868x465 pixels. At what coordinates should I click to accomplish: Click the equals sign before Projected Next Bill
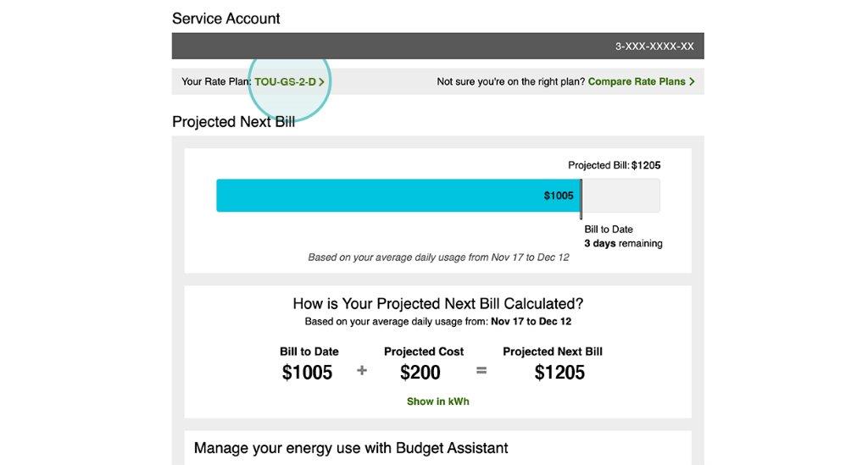coord(481,370)
